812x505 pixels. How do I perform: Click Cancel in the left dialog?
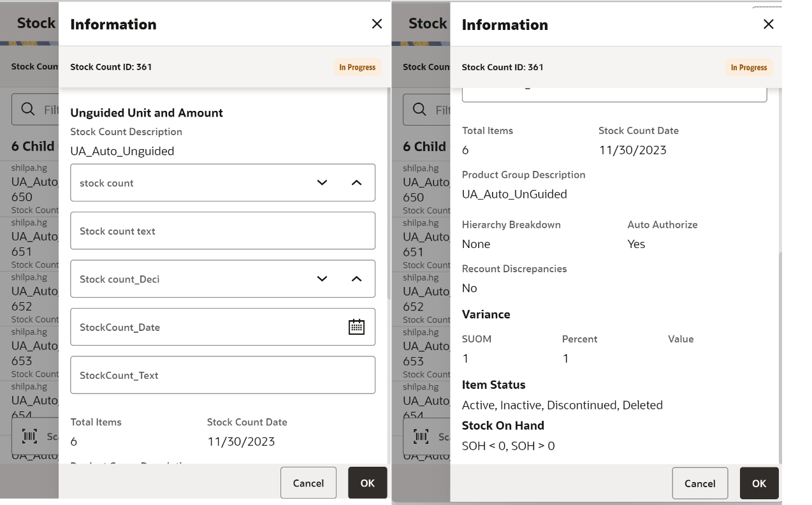(308, 483)
